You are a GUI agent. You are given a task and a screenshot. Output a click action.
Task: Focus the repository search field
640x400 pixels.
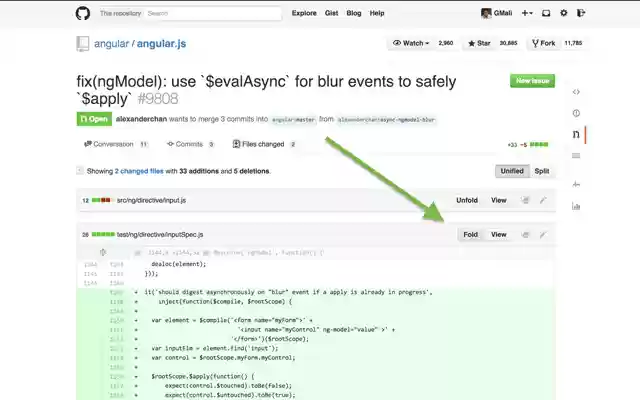213,13
